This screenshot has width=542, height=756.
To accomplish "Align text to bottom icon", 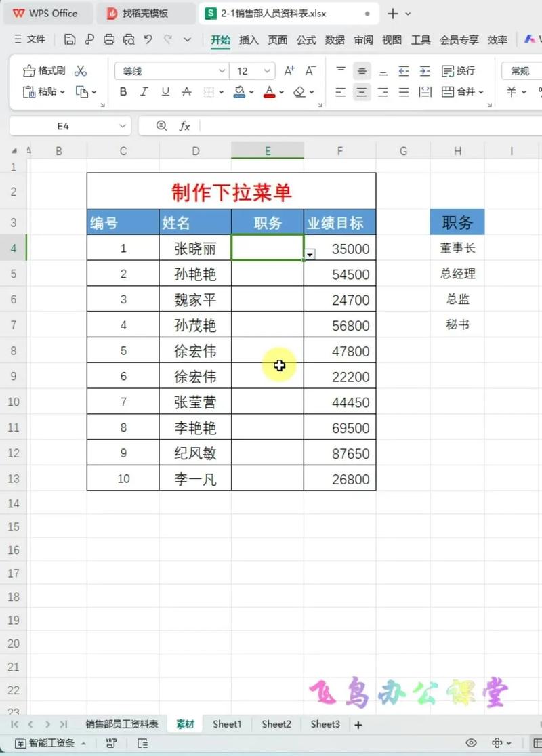I will pyautogui.click(x=383, y=71).
